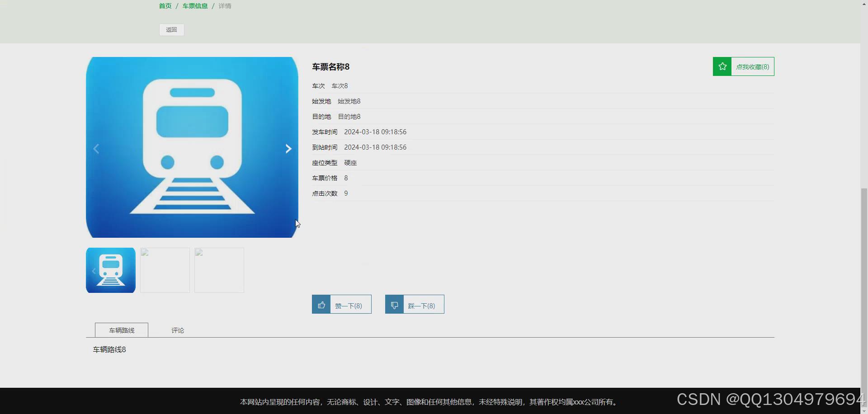Click the 车票价格 label
This screenshot has width=868, height=414.
325,178
